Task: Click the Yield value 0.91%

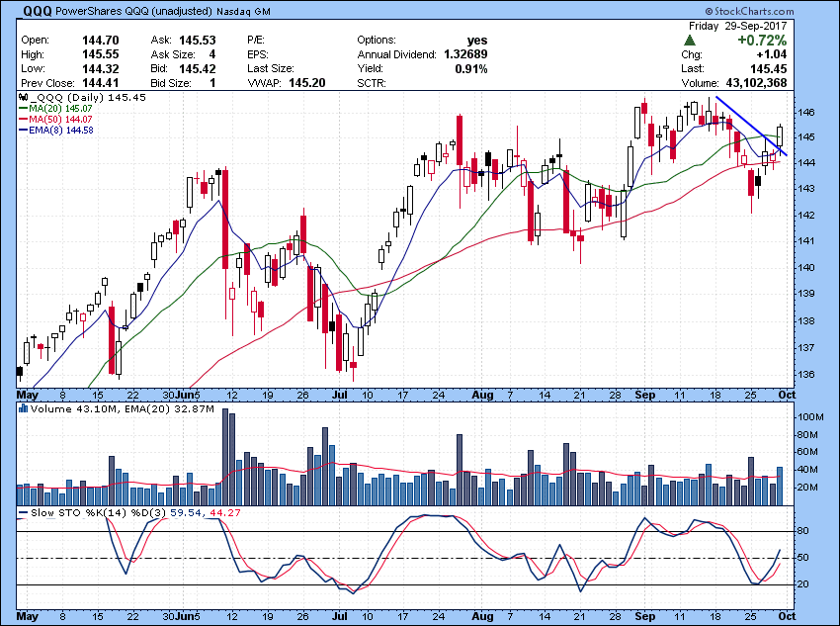Action: [x=471, y=68]
